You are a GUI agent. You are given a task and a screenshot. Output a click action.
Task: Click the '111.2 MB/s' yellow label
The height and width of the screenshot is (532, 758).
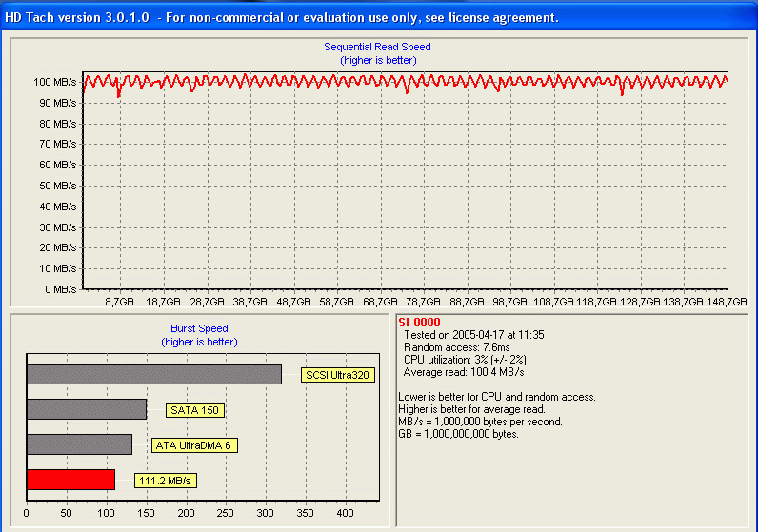click(x=166, y=481)
